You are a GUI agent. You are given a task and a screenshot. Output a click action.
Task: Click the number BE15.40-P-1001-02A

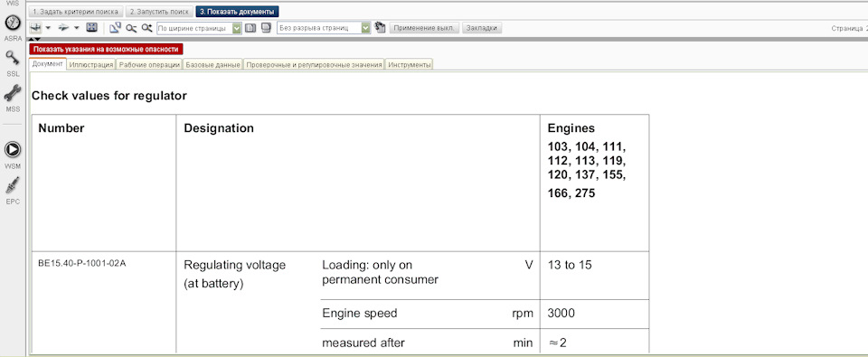click(82, 264)
